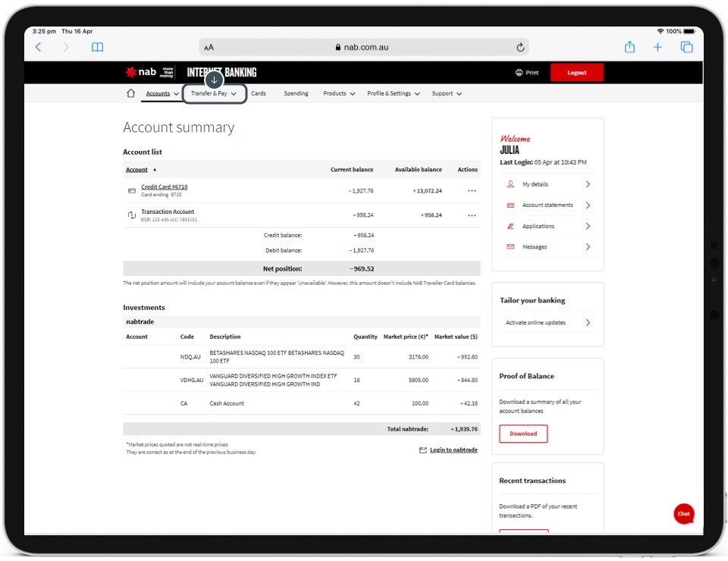The image size is (728, 561).
Task: Open a new Safari tab with plus icon
Action: [657, 47]
